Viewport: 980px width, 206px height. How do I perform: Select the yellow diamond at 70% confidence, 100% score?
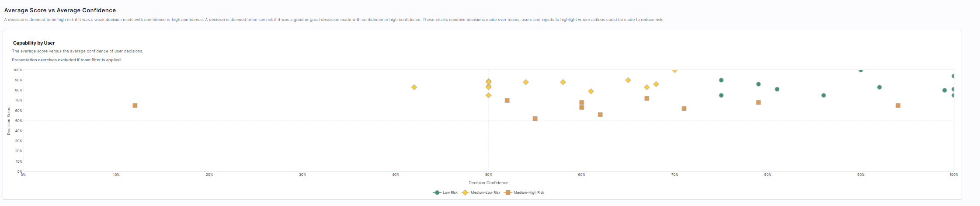point(674,70)
